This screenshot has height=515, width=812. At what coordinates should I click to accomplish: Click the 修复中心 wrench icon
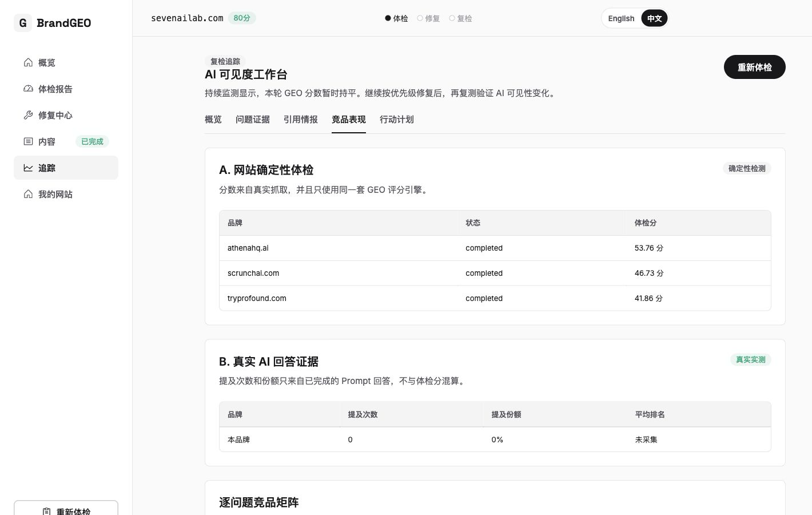[28, 115]
